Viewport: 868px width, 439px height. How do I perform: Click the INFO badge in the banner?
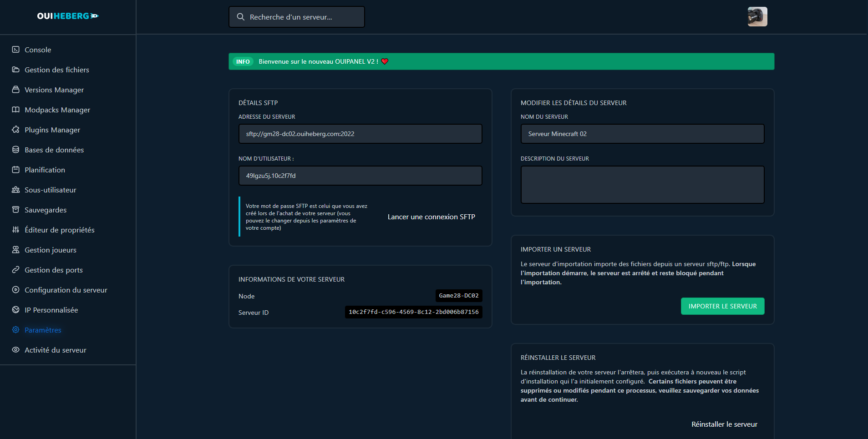pos(243,61)
